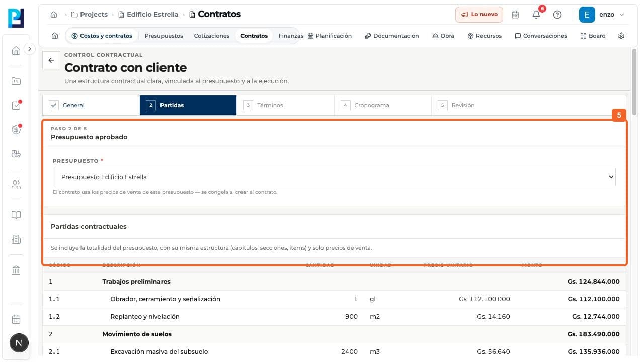Open the building report icon in sidebar
Viewport: 644px width, 362px height.
click(x=16, y=239)
